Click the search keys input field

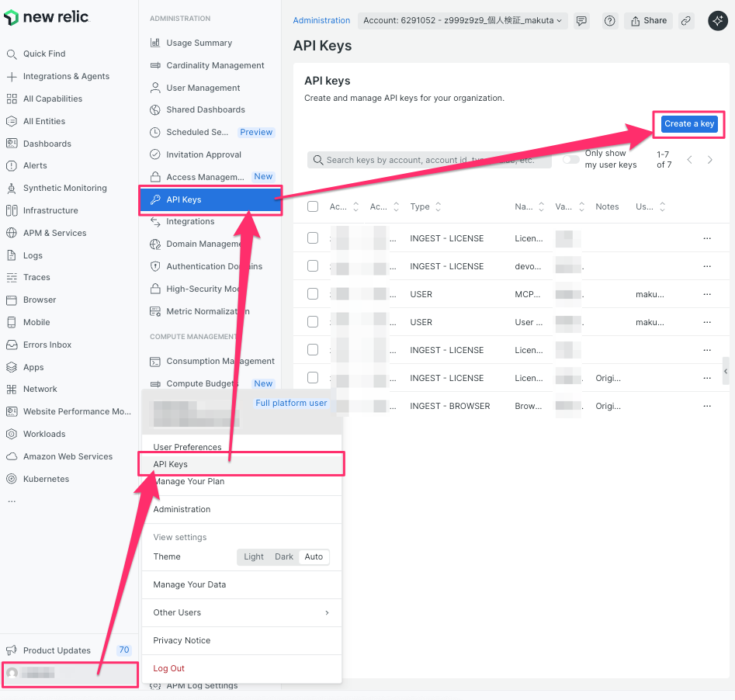point(429,160)
